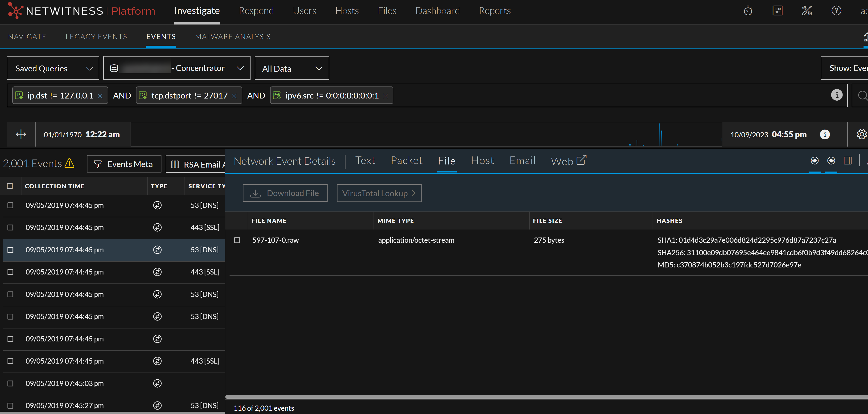Click the time range move arrows icon

[x=21, y=134]
